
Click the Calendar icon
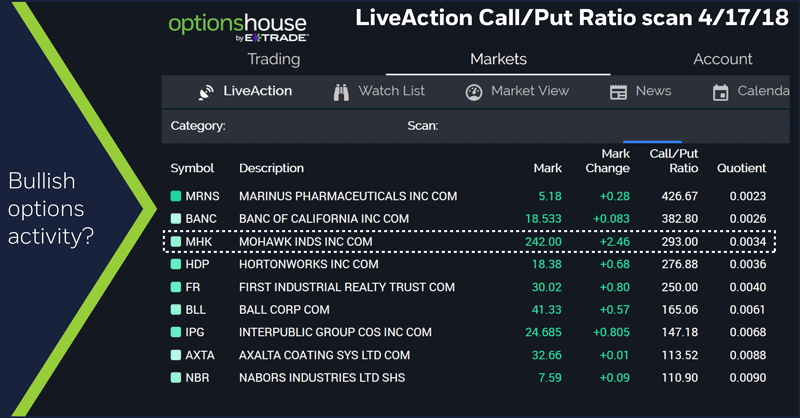coord(720,92)
